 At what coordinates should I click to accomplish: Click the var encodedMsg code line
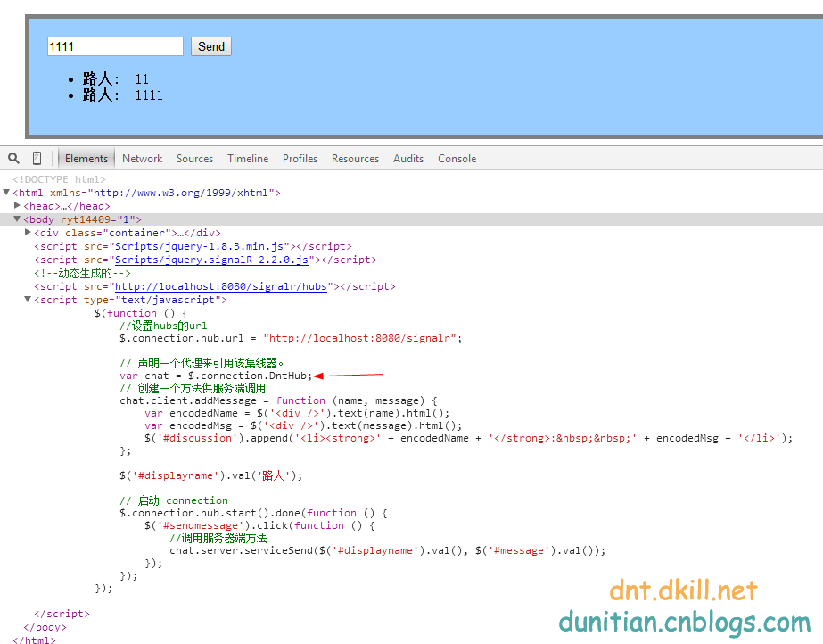tap(303, 426)
